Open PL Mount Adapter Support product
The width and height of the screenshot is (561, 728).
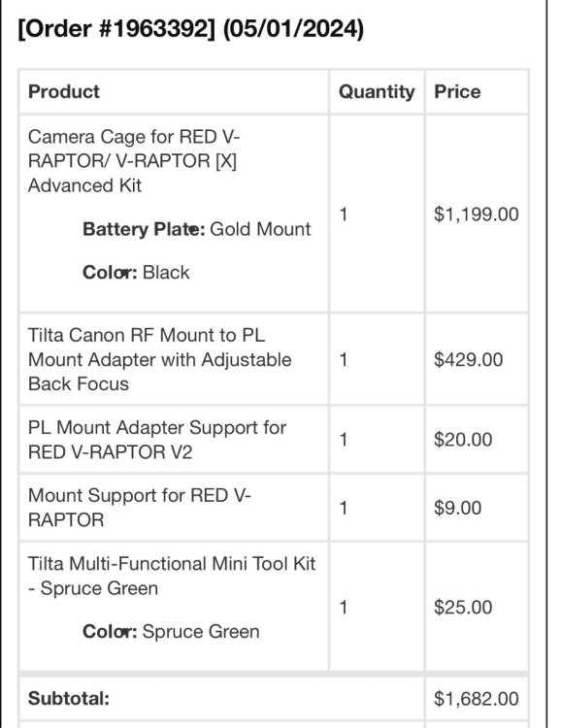157,439
